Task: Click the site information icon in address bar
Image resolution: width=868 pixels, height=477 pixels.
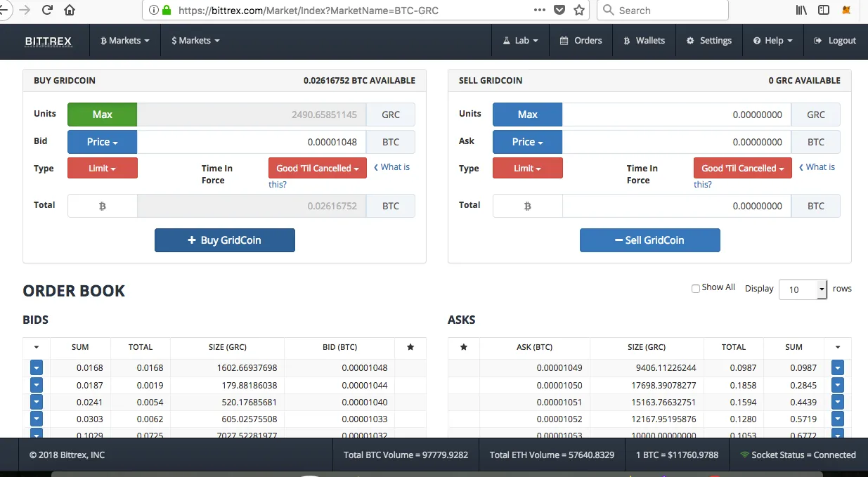Action: 154,11
